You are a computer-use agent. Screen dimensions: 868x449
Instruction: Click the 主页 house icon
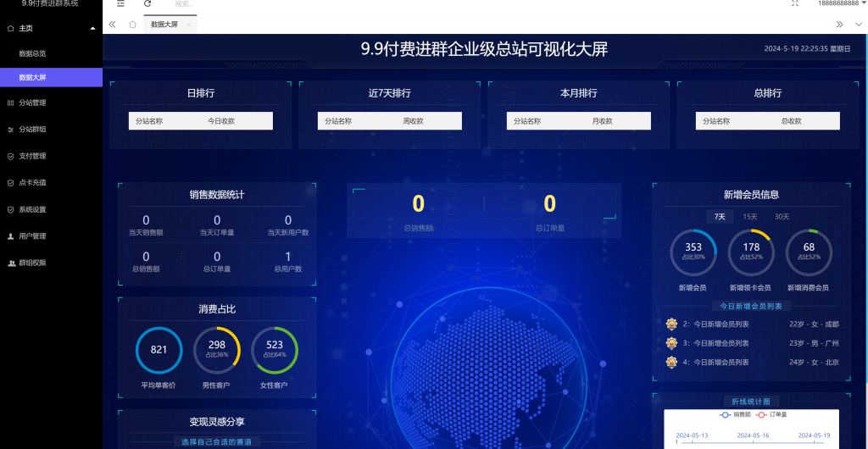click(x=10, y=28)
